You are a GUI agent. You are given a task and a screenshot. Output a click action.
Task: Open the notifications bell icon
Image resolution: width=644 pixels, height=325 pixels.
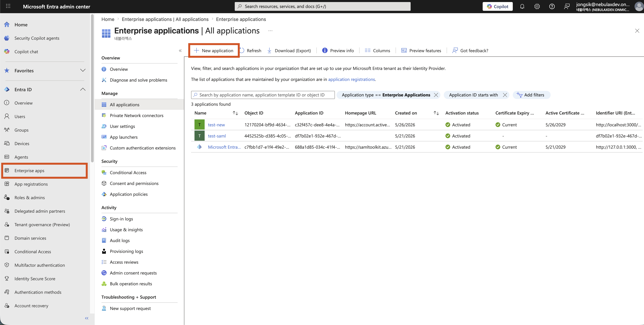tap(522, 6)
